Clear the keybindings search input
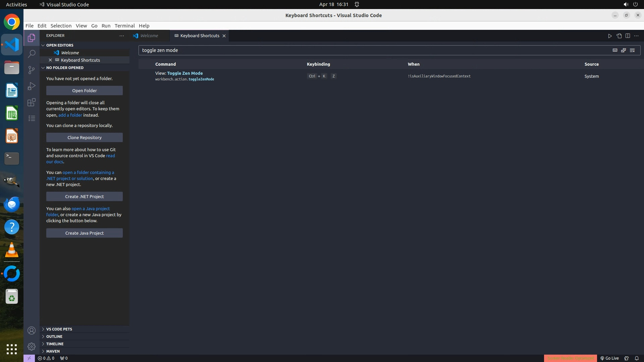The width and height of the screenshot is (644, 362). click(632, 50)
